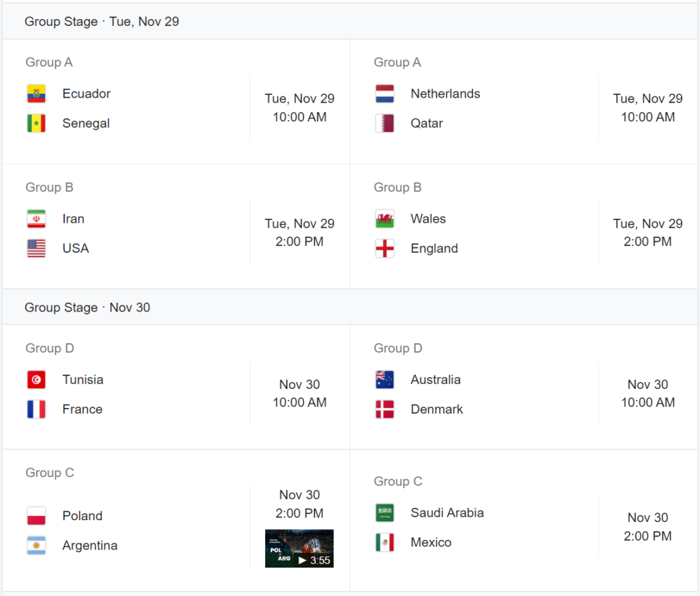Select the England team name

[x=434, y=249]
